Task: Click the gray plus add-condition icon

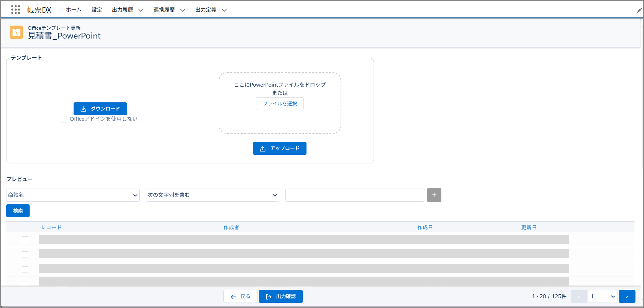Action: (x=434, y=195)
